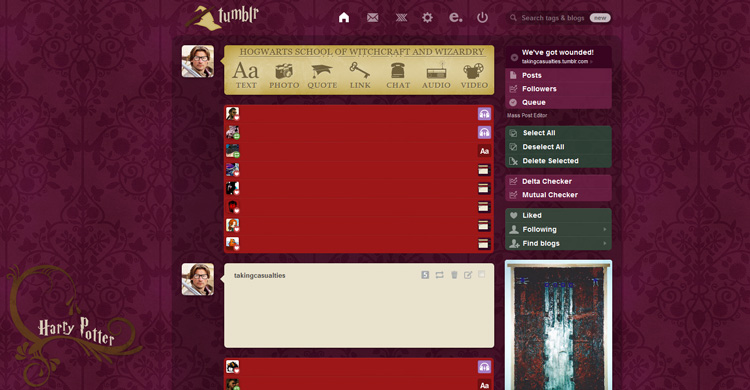Click the heart icon next to Liked

pyautogui.click(x=514, y=215)
